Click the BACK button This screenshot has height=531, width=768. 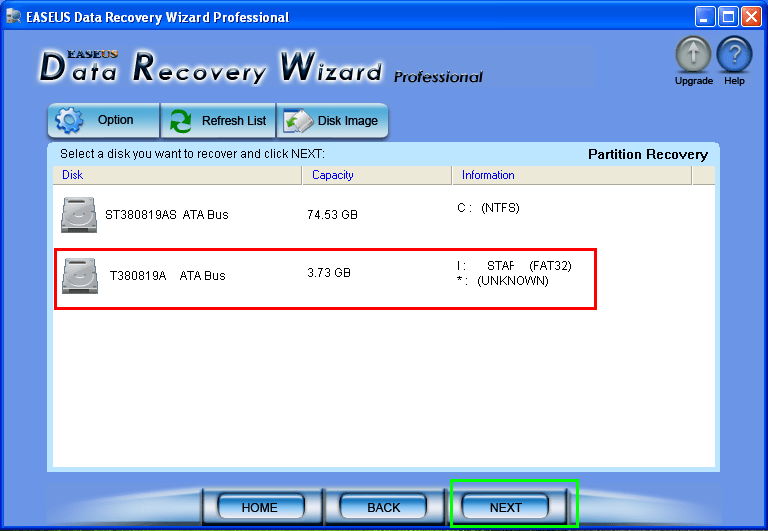[384, 507]
